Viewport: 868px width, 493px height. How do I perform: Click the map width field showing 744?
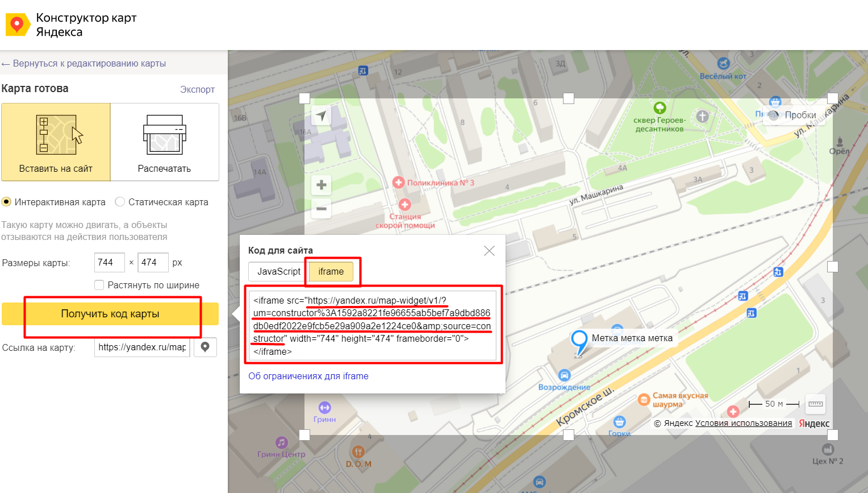tap(110, 263)
